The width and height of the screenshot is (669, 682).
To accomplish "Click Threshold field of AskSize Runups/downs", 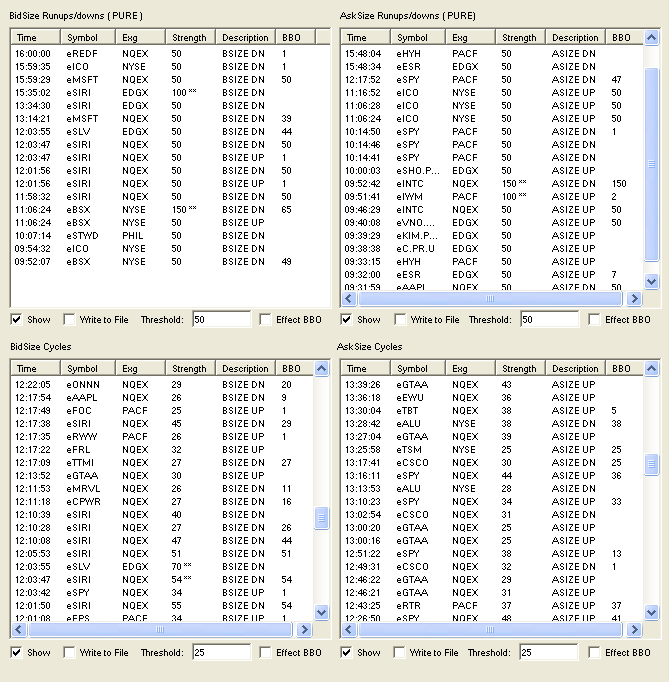I will tap(550, 320).
